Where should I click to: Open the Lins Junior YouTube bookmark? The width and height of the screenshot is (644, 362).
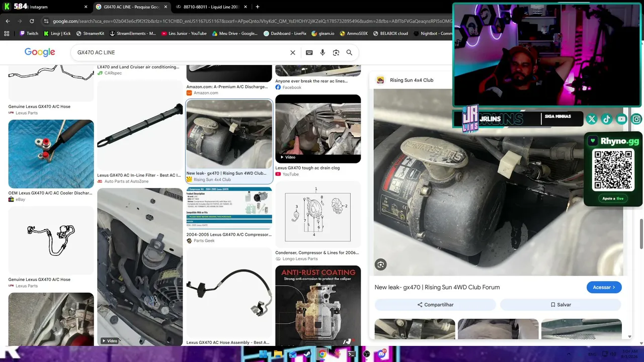coord(184,34)
